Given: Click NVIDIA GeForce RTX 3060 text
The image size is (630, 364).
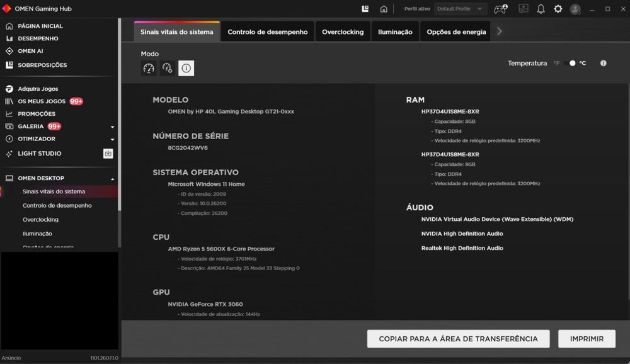Looking at the screenshot, I should tap(205, 305).
